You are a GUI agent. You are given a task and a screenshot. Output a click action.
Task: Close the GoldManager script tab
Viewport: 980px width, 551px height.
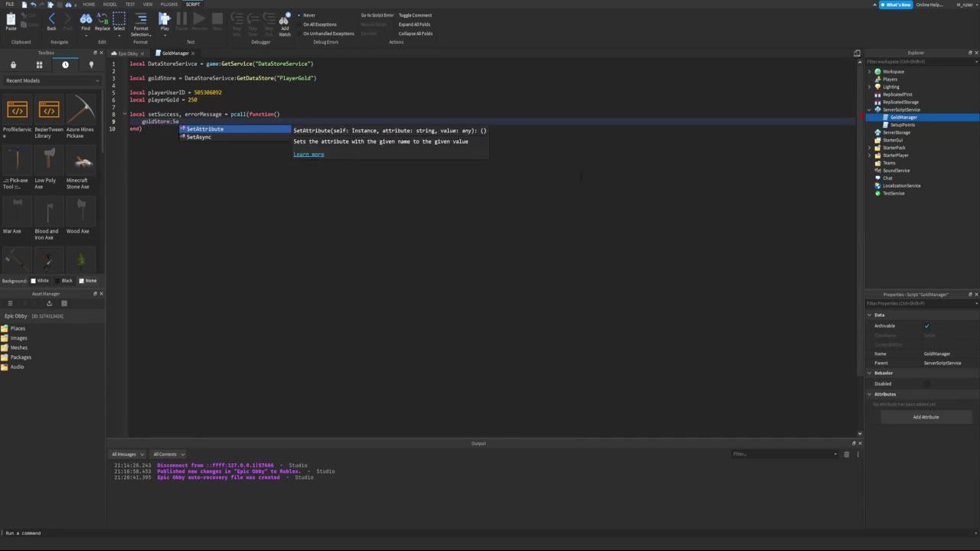[x=193, y=54]
